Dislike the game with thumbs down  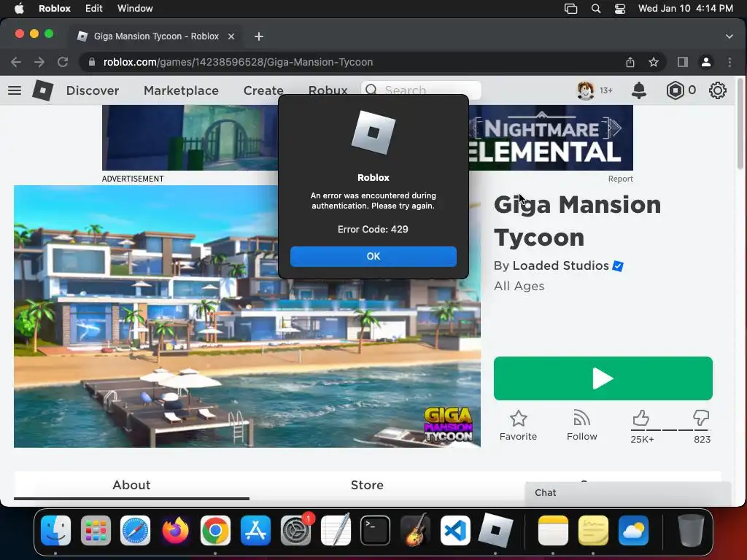pyautogui.click(x=701, y=418)
